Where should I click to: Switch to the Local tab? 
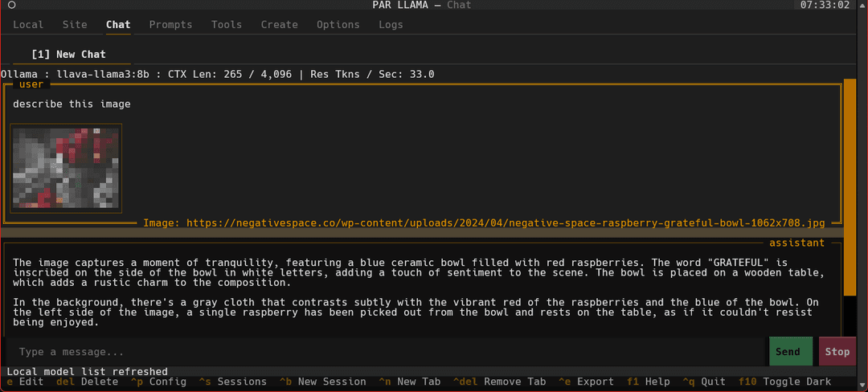(28, 24)
